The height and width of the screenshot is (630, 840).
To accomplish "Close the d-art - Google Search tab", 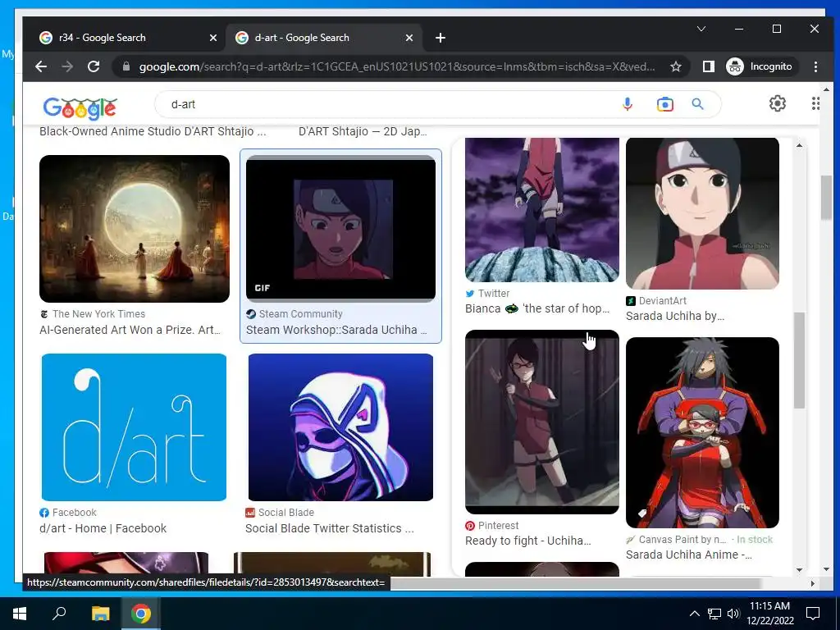I will tap(409, 38).
